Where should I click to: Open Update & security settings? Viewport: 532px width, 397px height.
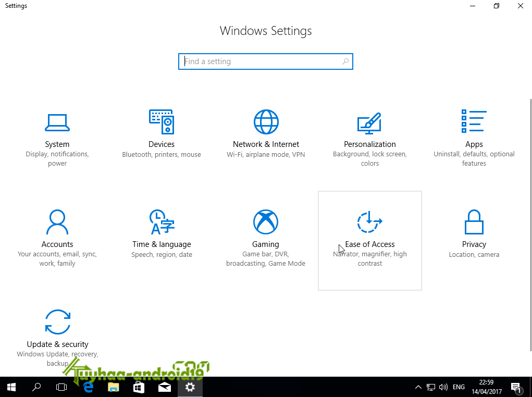pos(57,333)
